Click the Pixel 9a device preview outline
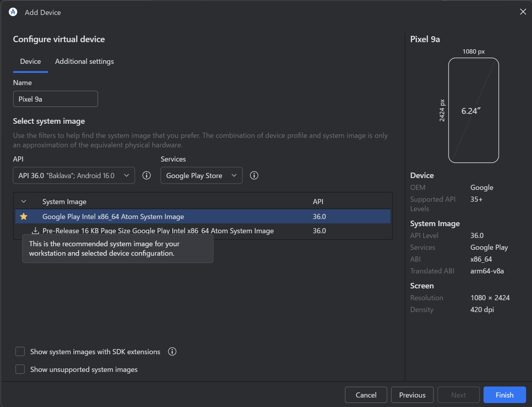Viewport: 532px width, 407px height. point(474,110)
